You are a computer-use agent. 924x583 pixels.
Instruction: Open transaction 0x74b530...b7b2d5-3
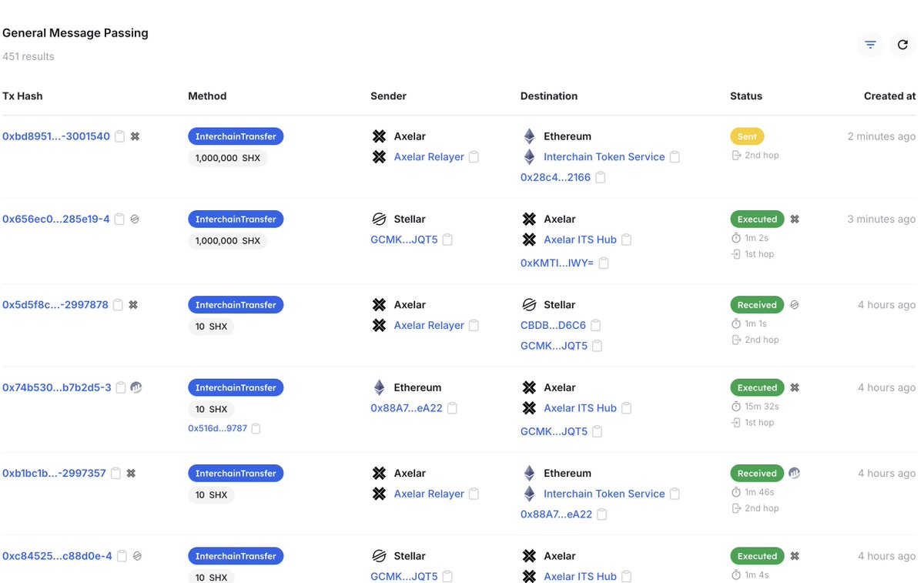click(x=57, y=388)
